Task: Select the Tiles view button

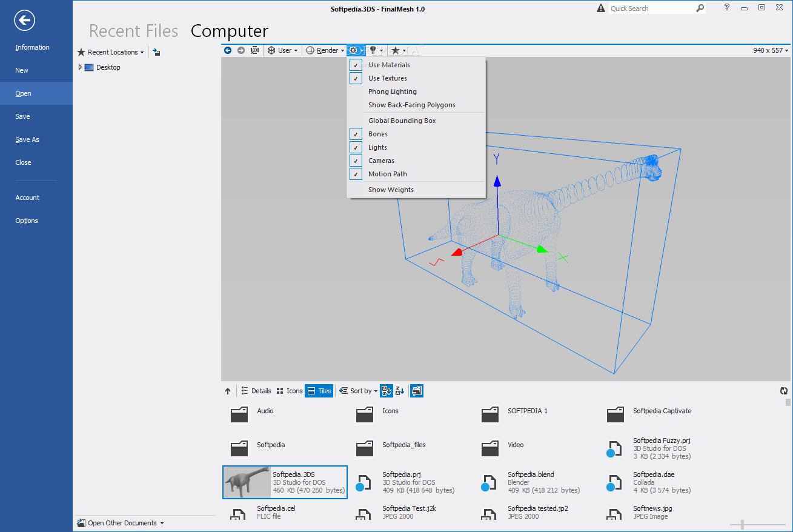Action: click(319, 391)
